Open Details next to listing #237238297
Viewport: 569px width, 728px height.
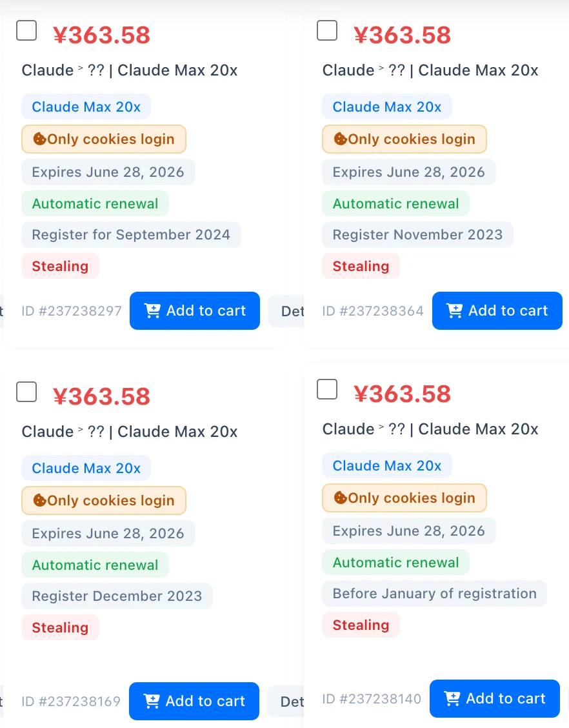[x=286, y=311]
